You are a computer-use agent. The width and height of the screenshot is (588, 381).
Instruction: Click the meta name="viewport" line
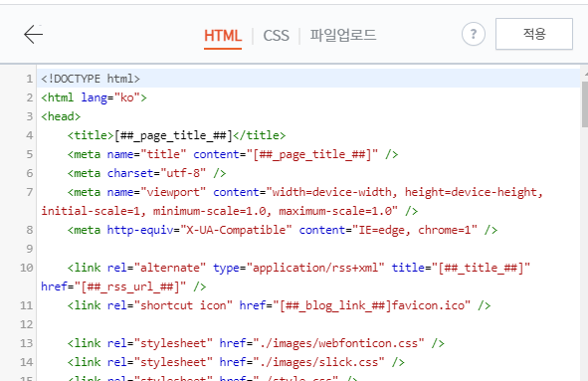pos(305,192)
